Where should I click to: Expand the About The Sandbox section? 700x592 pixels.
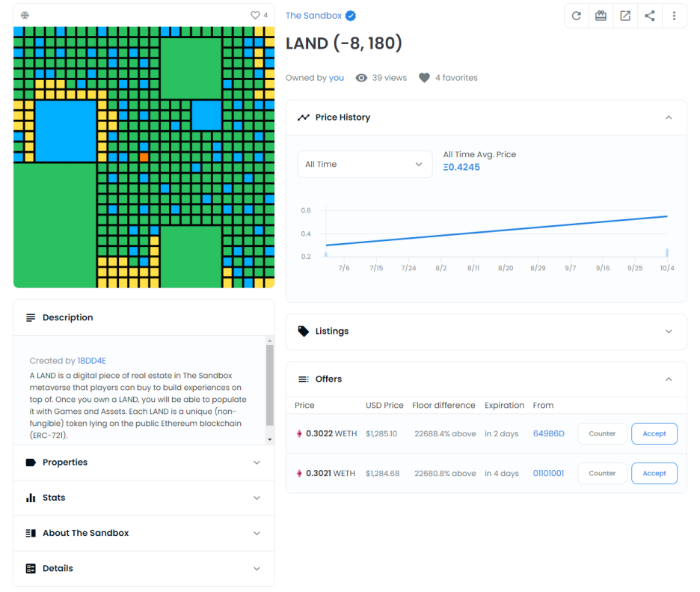click(257, 533)
